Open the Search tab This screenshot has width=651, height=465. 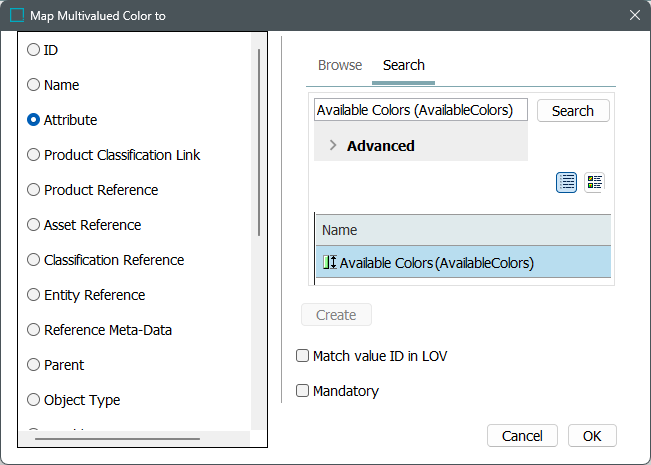404,65
